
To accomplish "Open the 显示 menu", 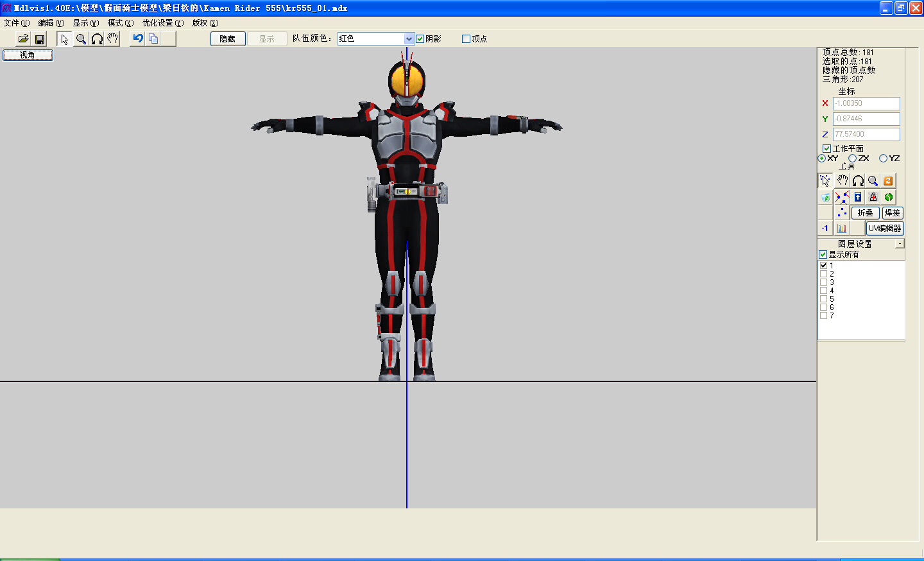I will tap(85, 22).
